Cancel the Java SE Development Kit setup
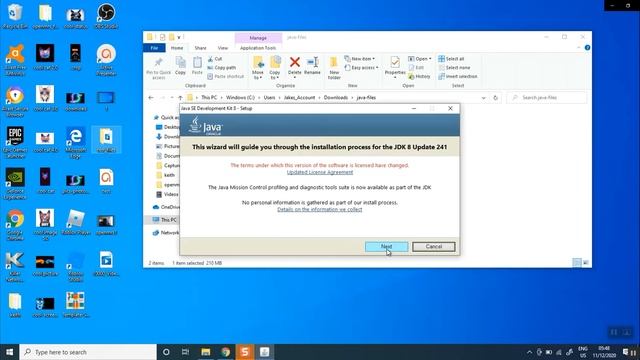The image size is (640, 360). pyautogui.click(x=433, y=247)
